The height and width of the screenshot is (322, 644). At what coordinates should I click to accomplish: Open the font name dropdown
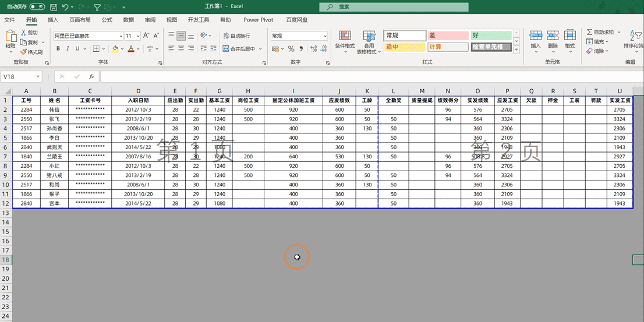(x=121, y=36)
